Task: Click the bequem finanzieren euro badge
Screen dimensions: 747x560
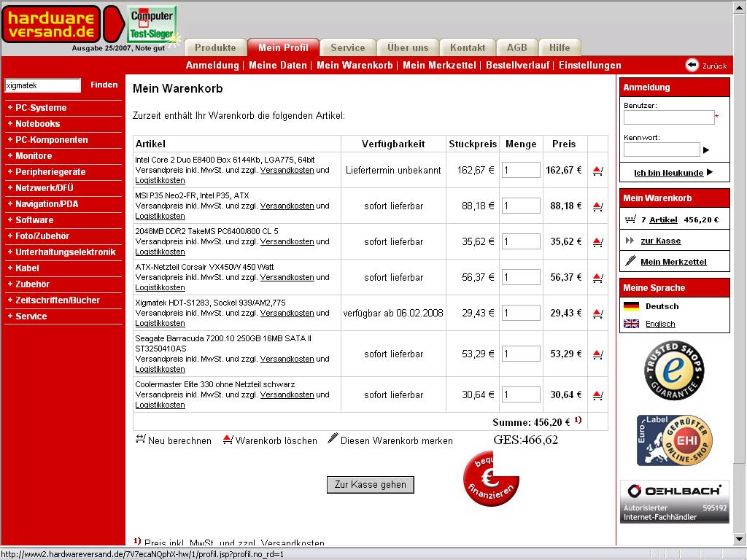Action: [x=491, y=478]
